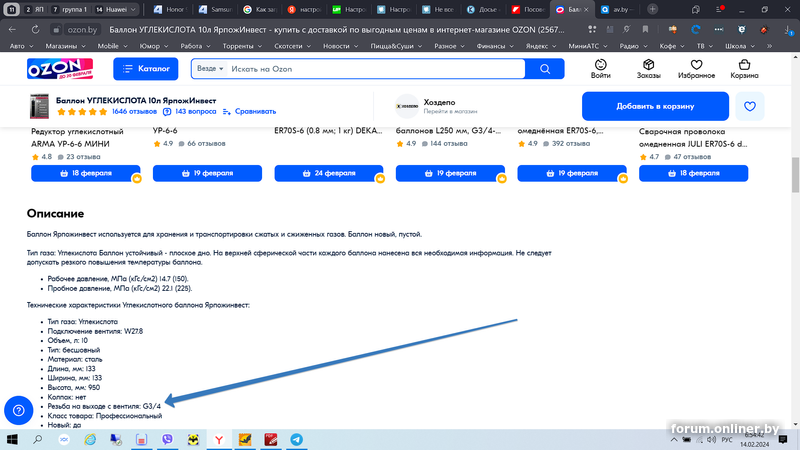Image resolution: width=800 pixels, height=450 pixels.
Task: Switch to the av.by tab
Action: [618, 9]
